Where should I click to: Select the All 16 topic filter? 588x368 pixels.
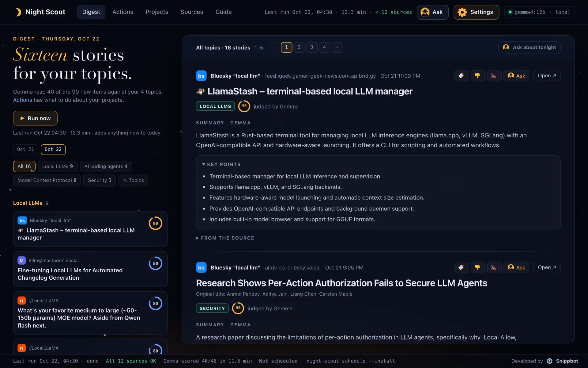click(x=24, y=166)
